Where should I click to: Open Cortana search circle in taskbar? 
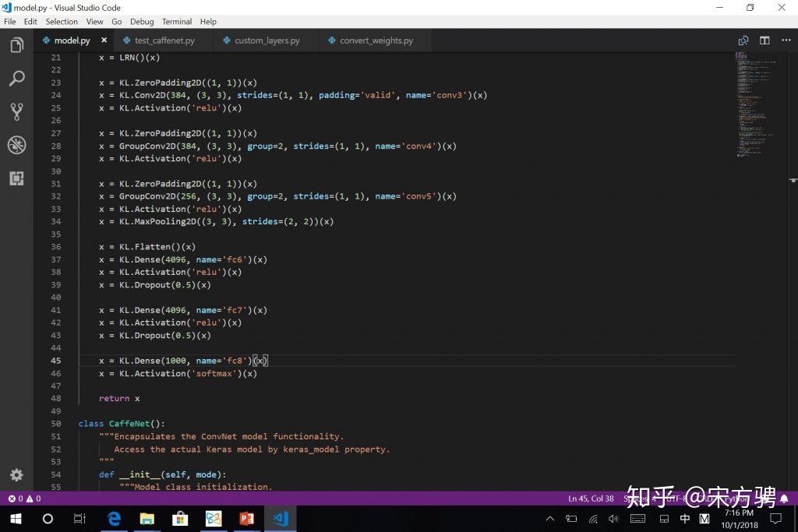[48, 519]
